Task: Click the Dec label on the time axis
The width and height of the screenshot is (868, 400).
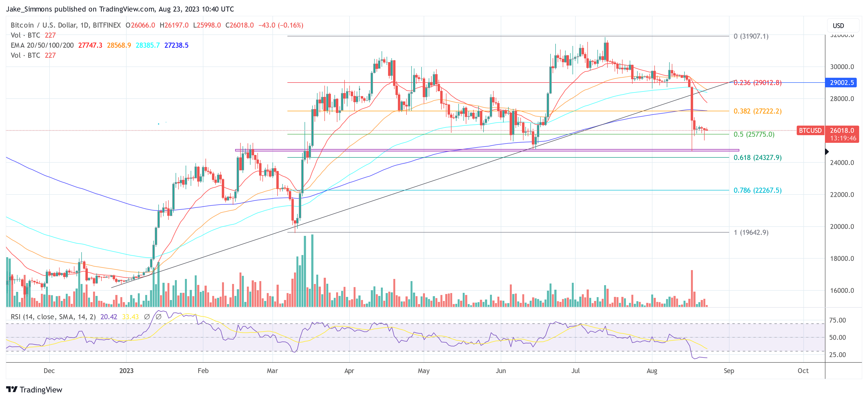Action: [x=49, y=371]
